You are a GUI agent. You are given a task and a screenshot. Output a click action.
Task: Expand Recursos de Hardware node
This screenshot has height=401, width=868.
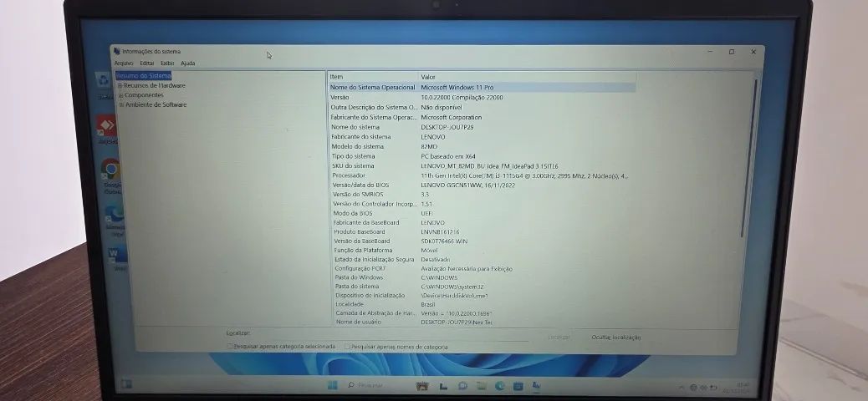[120, 86]
